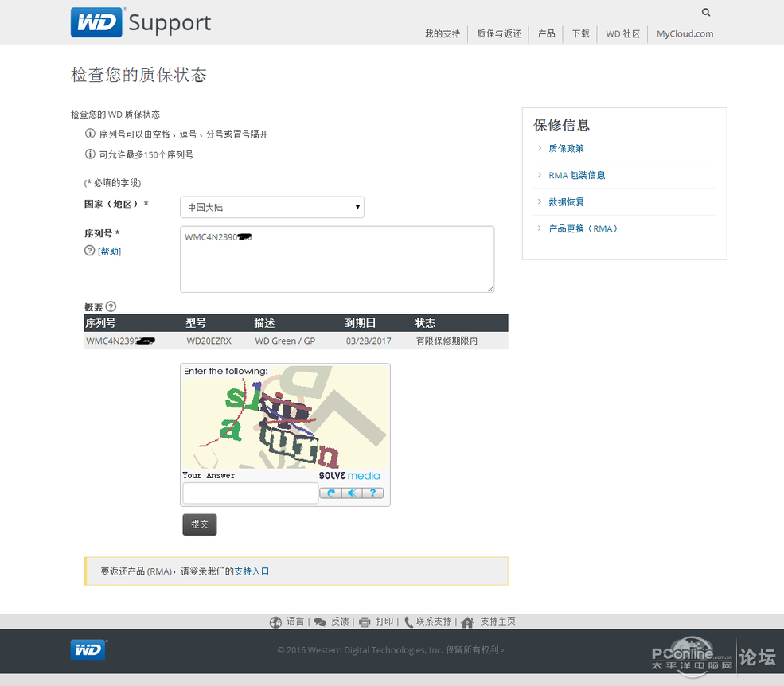Viewport: 784px width, 686px height.
Task: Click the 检查您的质保状态 page heading
Action: point(138,75)
